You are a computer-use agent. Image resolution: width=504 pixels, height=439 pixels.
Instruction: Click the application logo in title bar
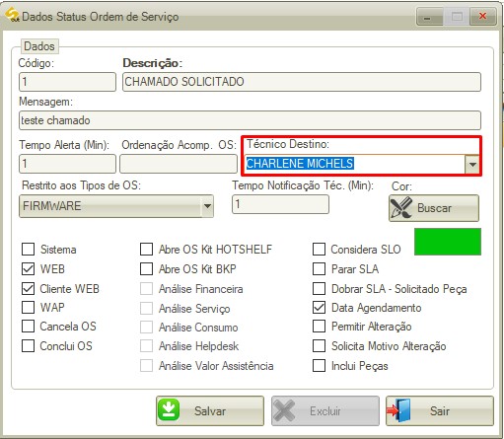click(12, 15)
